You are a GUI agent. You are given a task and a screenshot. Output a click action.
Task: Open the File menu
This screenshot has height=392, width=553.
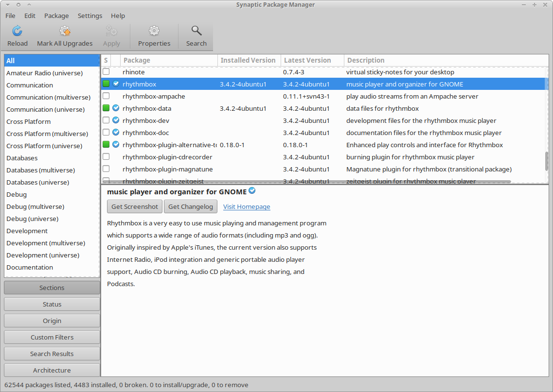click(x=10, y=16)
